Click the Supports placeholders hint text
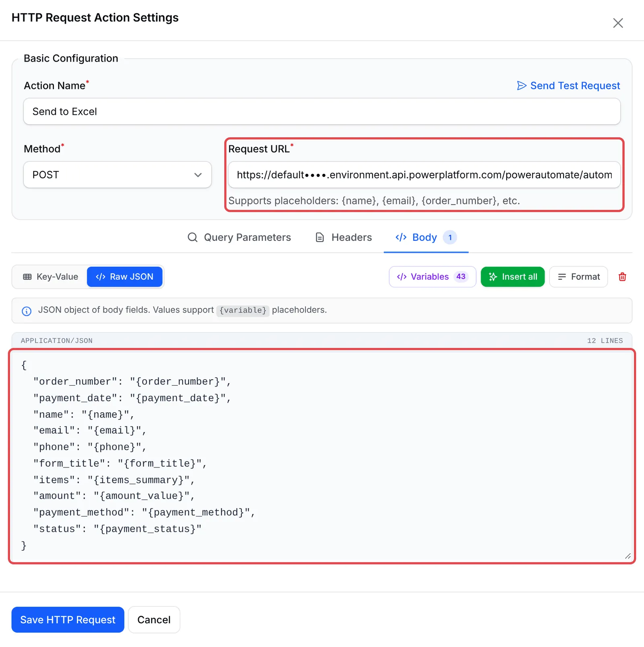644x647 pixels. coord(374,201)
